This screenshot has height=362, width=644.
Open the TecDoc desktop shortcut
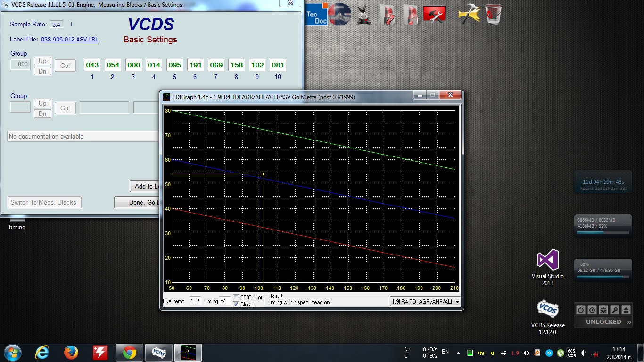(x=317, y=14)
